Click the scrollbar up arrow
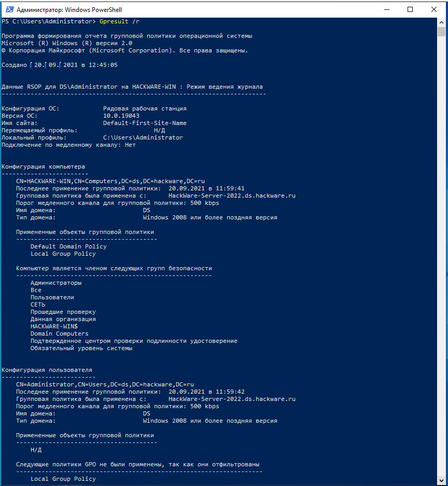Screen dimensions: 448x486 pos(442,23)
